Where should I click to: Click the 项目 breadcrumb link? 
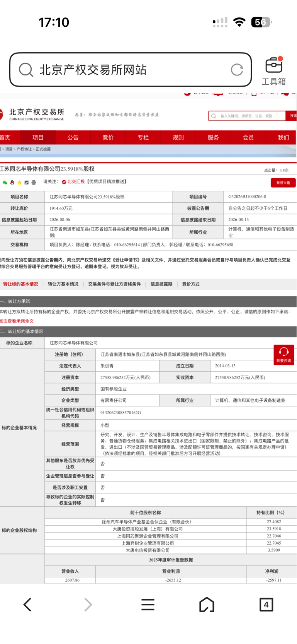pyautogui.click(x=9, y=149)
